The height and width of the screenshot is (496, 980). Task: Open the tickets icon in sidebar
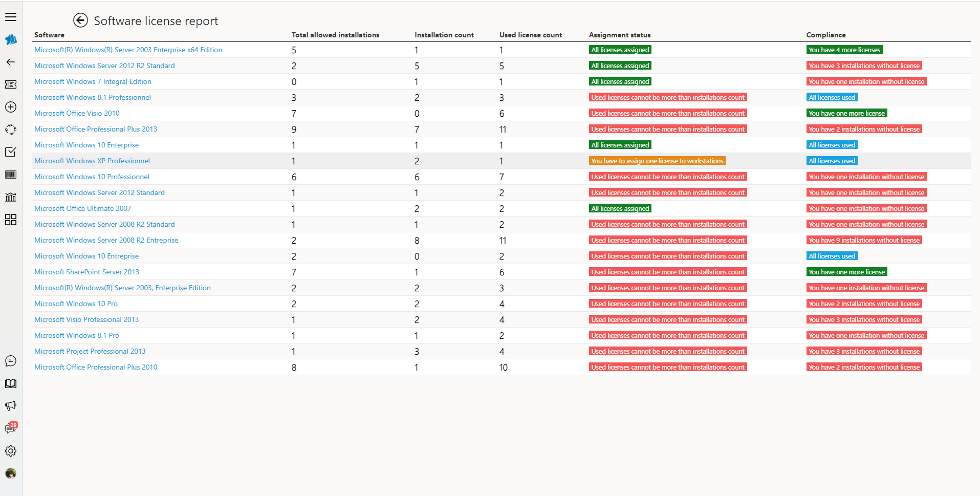pyautogui.click(x=11, y=84)
